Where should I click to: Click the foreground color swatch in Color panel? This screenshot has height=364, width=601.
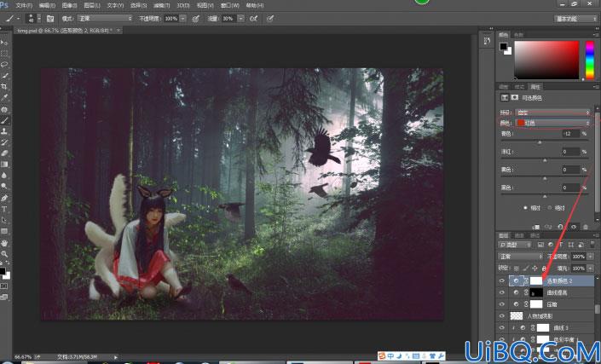503,46
